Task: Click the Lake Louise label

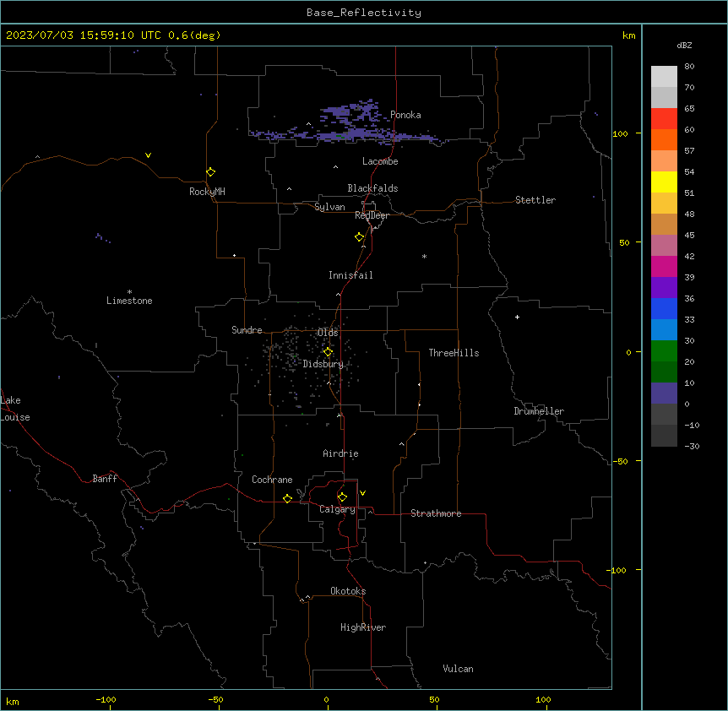Action: click(x=15, y=409)
